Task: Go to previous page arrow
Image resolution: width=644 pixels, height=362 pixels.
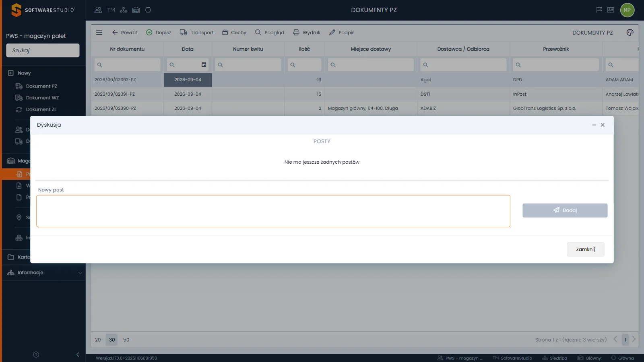Action: 615,339
